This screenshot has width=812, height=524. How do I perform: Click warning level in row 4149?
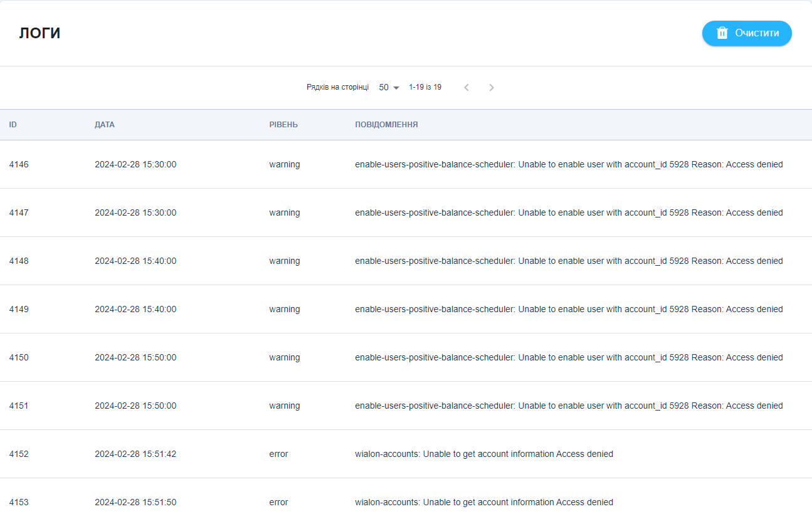[285, 309]
